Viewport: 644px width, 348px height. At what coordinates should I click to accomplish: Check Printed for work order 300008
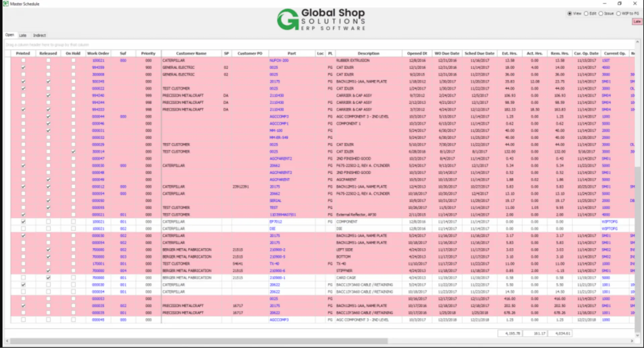point(23,74)
